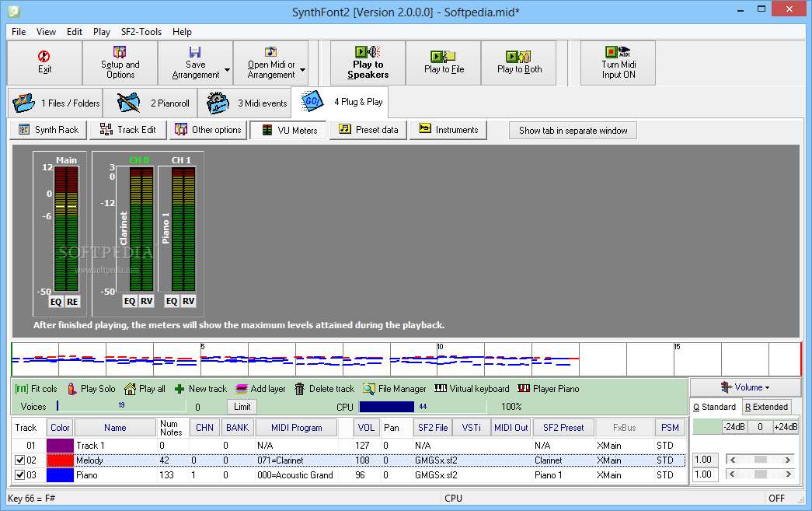This screenshot has height=511, width=812.
Task: Open Setup and Options
Action: pyautogui.click(x=120, y=63)
